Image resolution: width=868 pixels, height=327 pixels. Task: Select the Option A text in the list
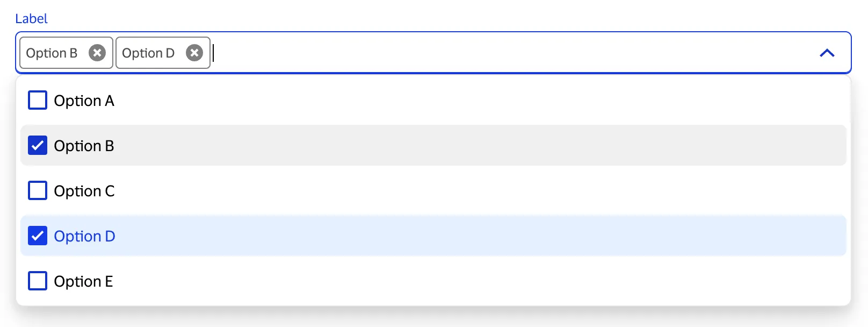coord(84,101)
